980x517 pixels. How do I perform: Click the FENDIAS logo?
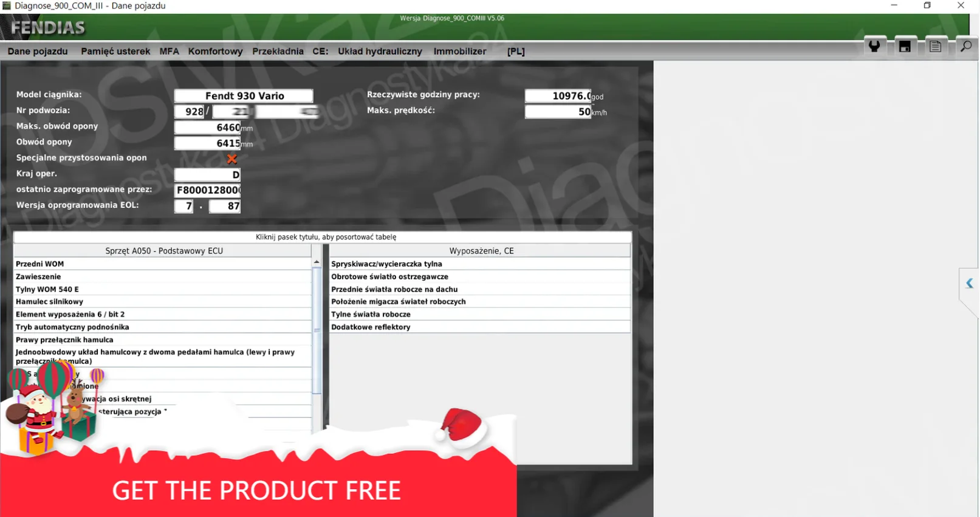pos(48,28)
